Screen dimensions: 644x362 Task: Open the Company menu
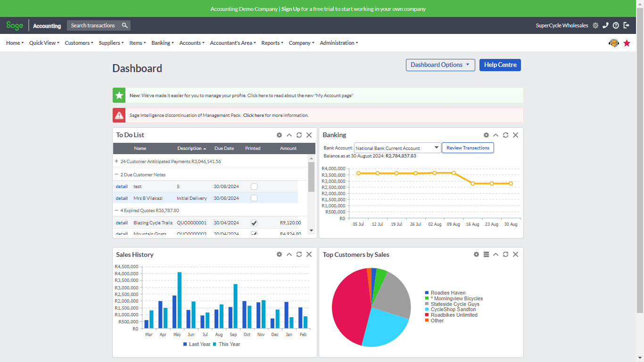coord(302,43)
